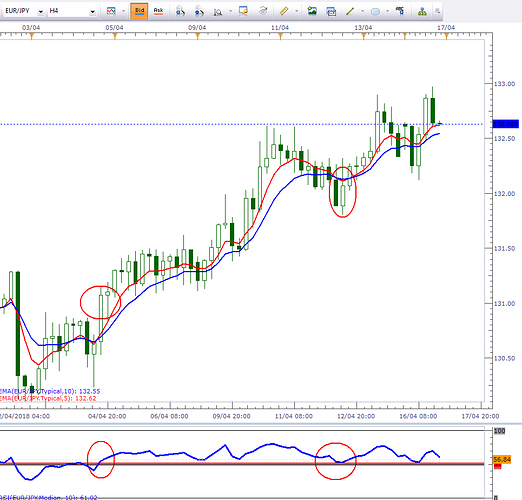Expand the zoom-area options arrow
This screenshot has height=500, width=522.
point(230,11)
